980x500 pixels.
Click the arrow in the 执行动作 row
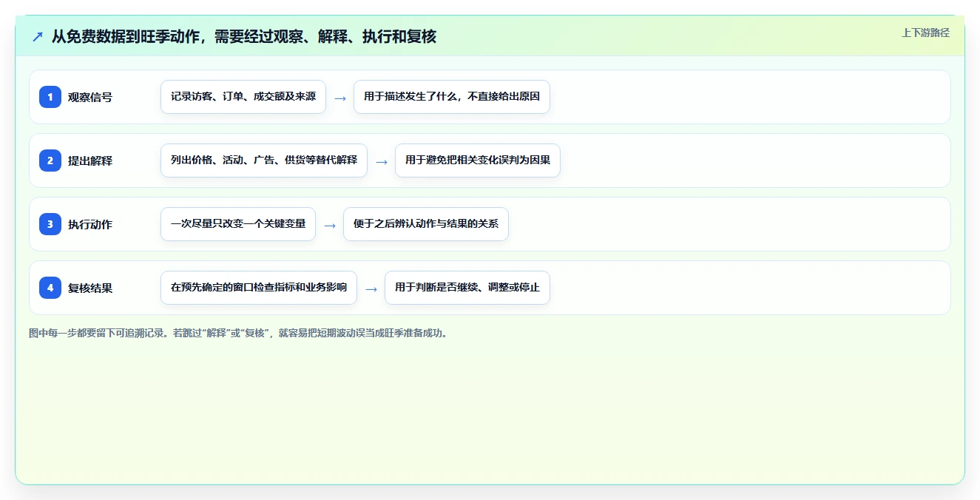pyautogui.click(x=330, y=225)
